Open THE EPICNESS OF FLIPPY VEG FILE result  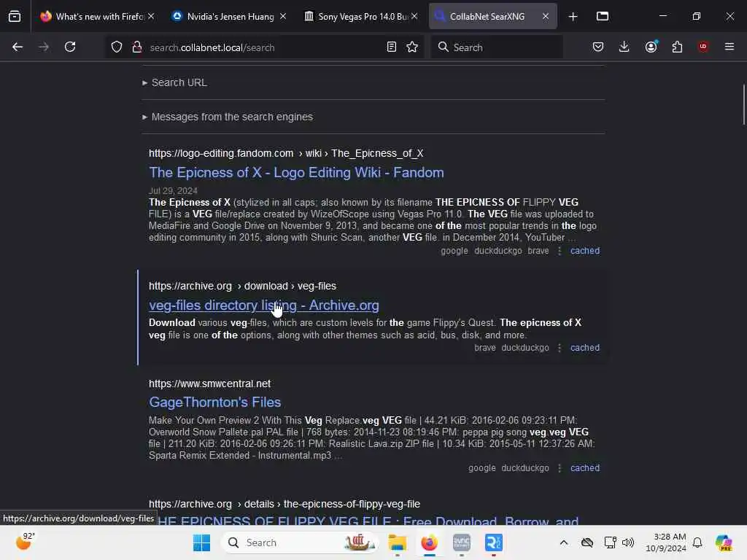[368, 521]
